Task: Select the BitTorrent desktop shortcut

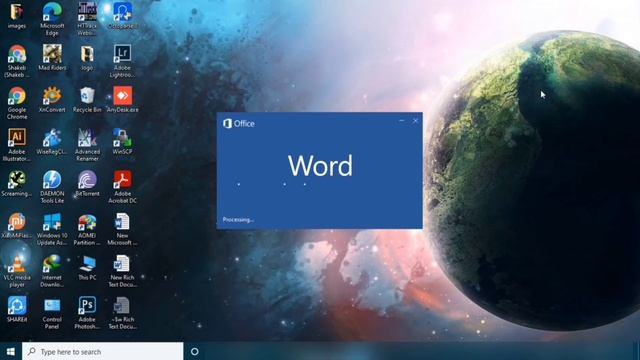Action: coord(87,184)
